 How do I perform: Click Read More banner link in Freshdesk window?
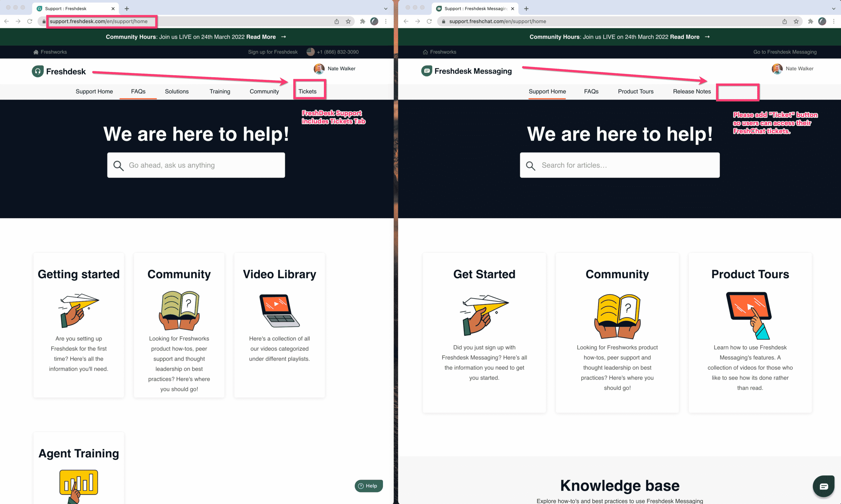click(266, 37)
